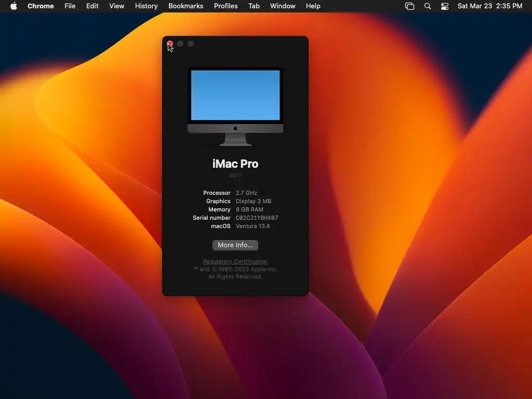Open the Regulatory Certification link
The image size is (532, 399).
coord(235,261)
